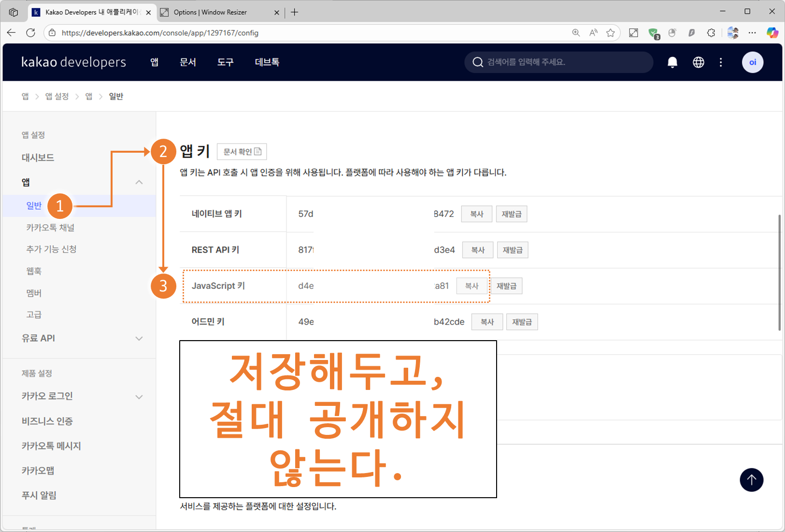Click the page vertical scrollbar

point(779,273)
